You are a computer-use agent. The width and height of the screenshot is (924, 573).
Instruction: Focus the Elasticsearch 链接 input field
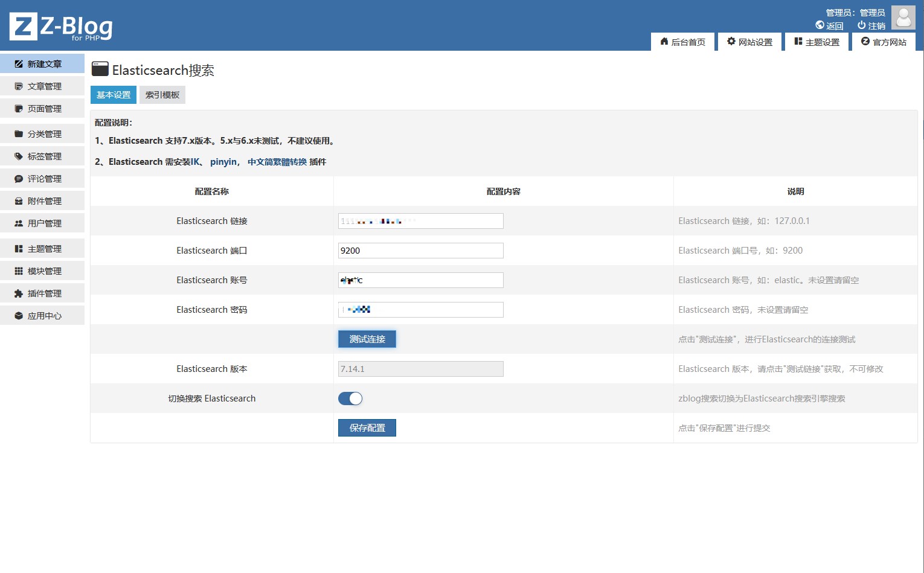tap(421, 221)
